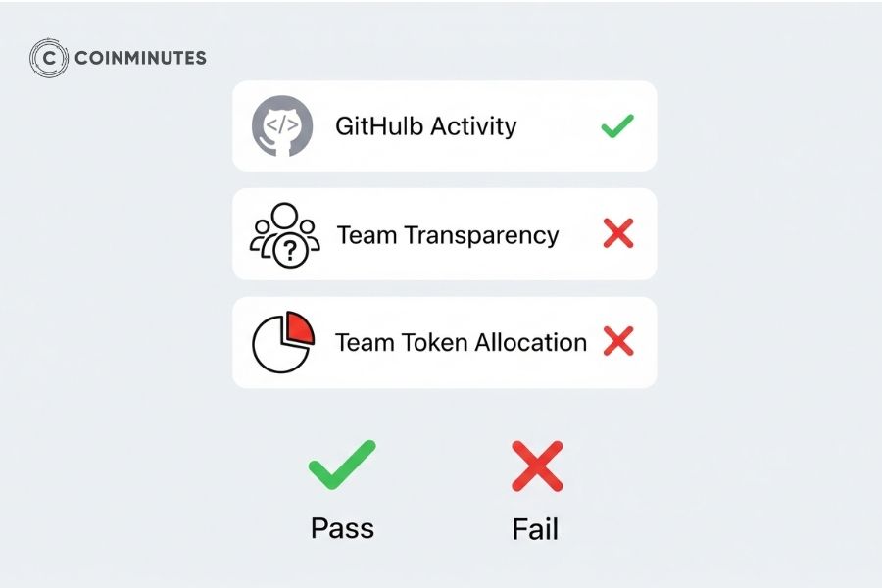Click the red X next to Team Token Allocation
The height and width of the screenshot is (588, 882).
(618, 341)
